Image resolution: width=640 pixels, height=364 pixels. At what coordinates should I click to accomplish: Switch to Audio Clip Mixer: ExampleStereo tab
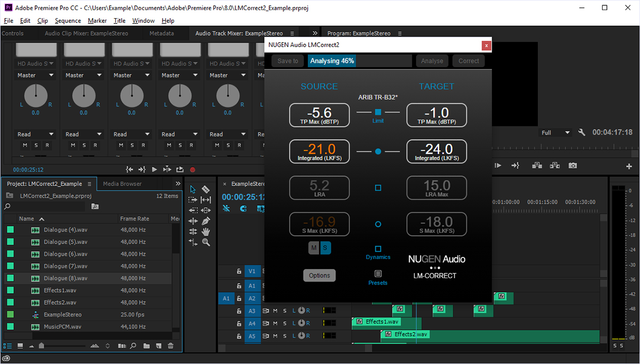point(86,34)
